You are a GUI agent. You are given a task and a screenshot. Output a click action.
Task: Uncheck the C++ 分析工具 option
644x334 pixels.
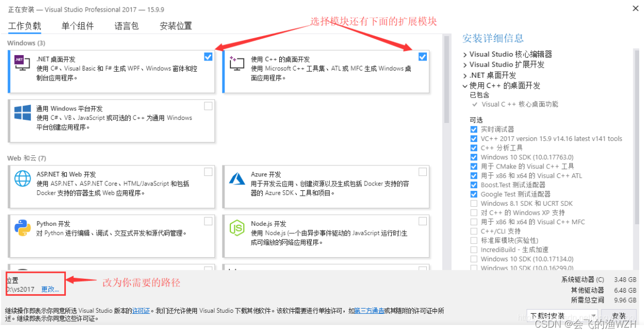tap(474, 148)
